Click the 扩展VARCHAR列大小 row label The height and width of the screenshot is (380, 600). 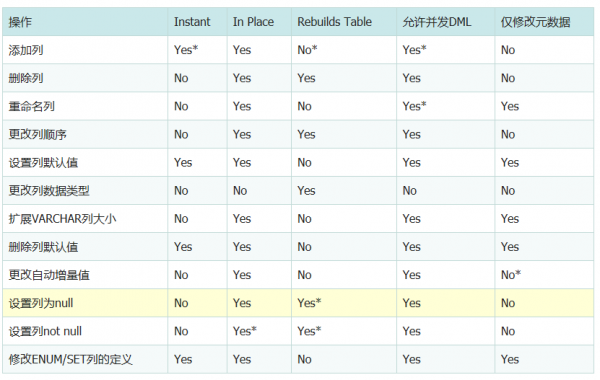coord(62,219)
